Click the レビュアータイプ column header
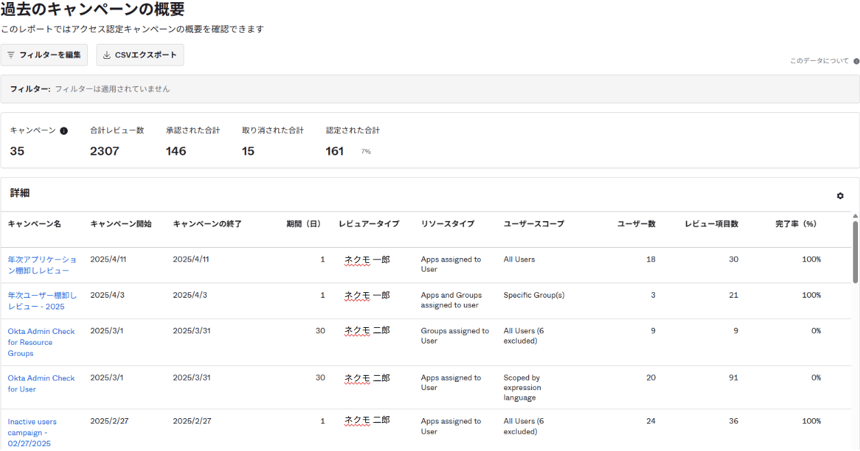Screen dimensions: 860x451 369,224
